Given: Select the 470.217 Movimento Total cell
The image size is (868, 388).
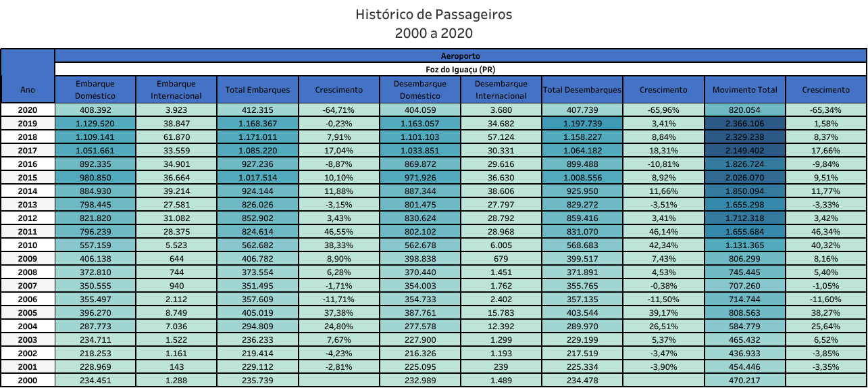Looking at the screenshot, I should [x=744, y=381].
